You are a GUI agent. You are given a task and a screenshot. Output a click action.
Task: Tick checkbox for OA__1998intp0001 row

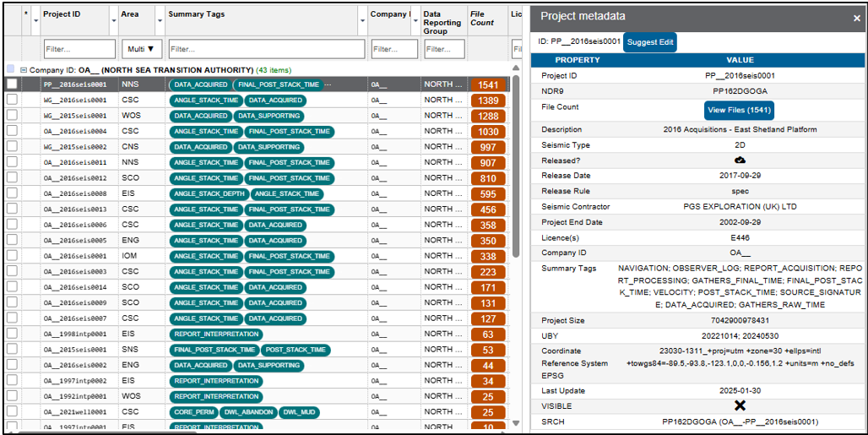tap(12, 334)
